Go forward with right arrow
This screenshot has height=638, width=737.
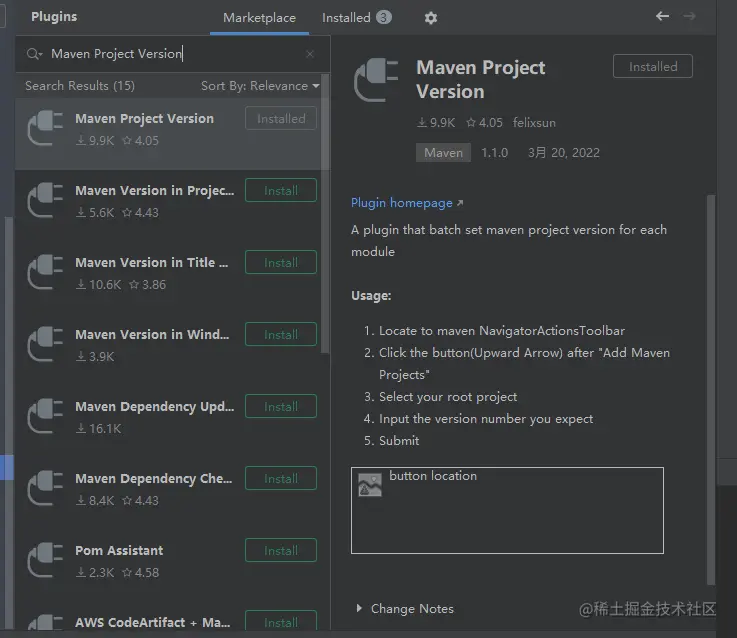[690, 16]
